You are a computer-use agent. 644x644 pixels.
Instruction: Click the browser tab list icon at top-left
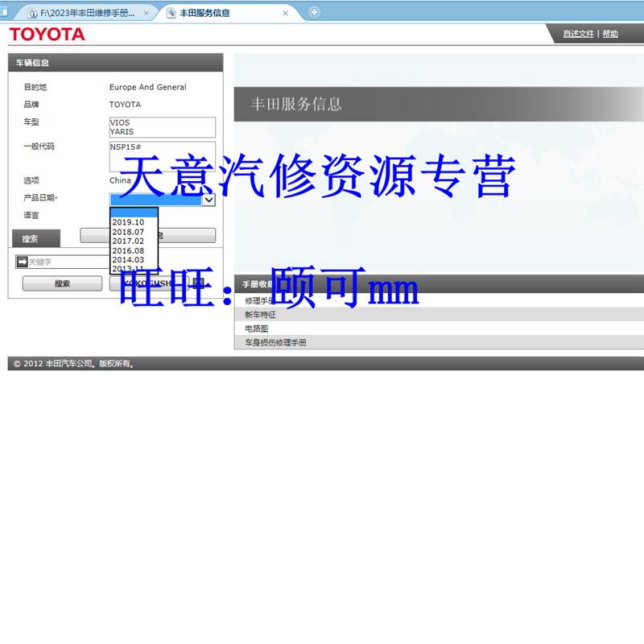pyautogui.click(x=4, y=12)
